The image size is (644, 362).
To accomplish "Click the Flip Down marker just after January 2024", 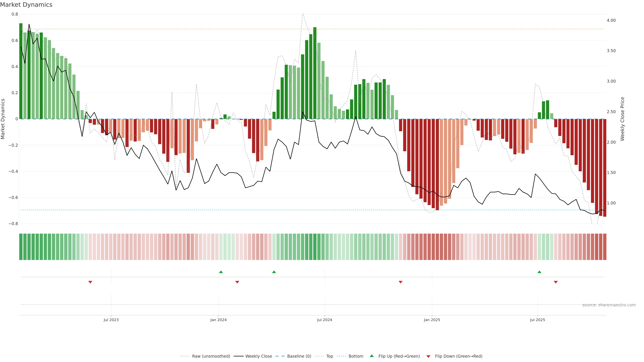I will tap(237, 282).
